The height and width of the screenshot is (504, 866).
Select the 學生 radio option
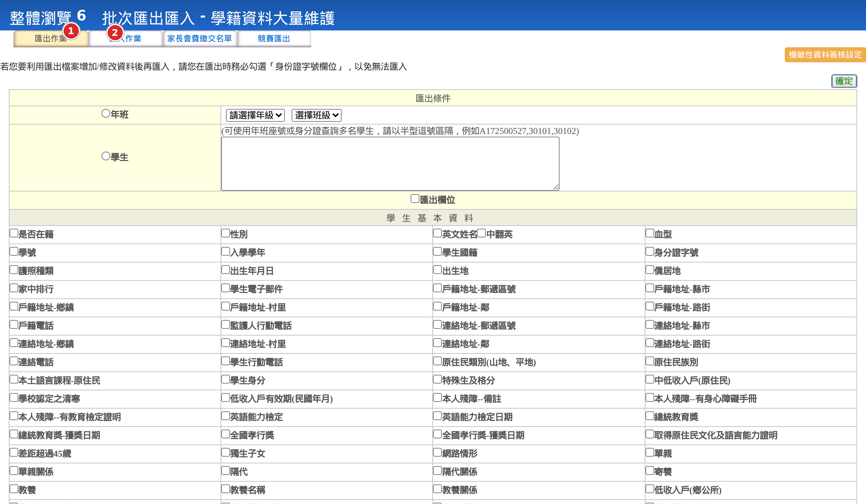tap(106, 156)
